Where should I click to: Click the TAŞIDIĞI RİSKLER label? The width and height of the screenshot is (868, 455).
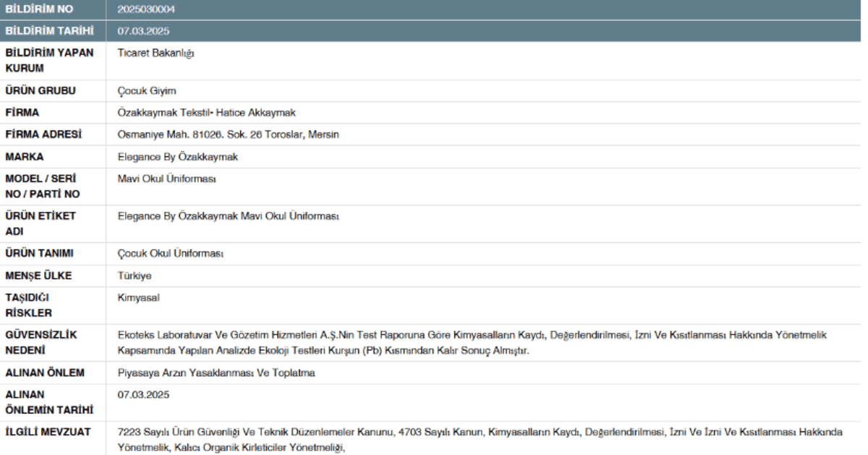click(29, 305)
